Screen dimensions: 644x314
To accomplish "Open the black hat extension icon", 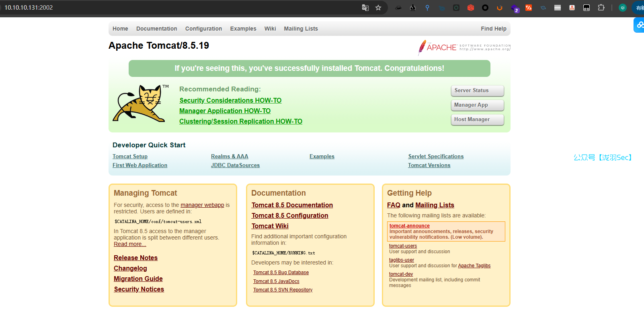I will [398, 8].
